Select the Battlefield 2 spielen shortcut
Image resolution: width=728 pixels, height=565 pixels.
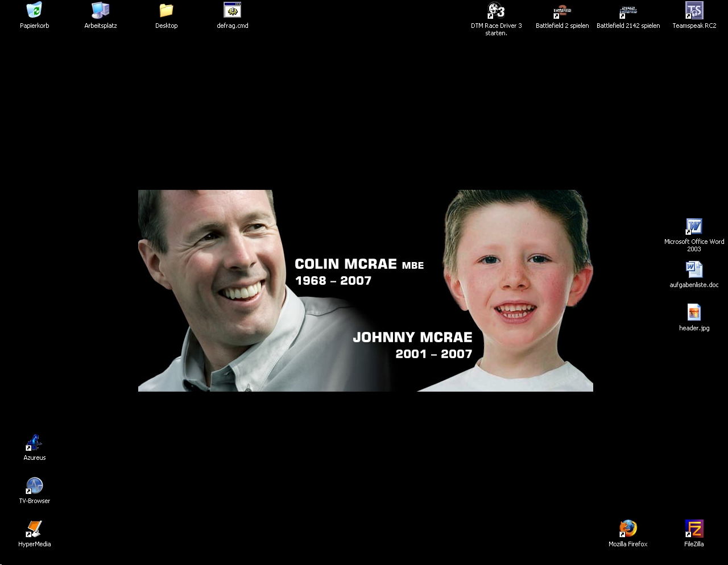pos(562,11)
